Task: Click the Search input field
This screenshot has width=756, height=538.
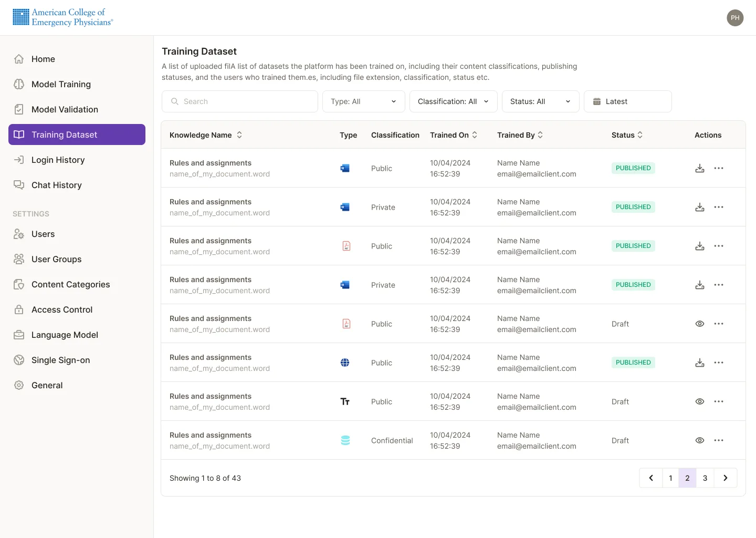Action: click(x=240, y=101)
